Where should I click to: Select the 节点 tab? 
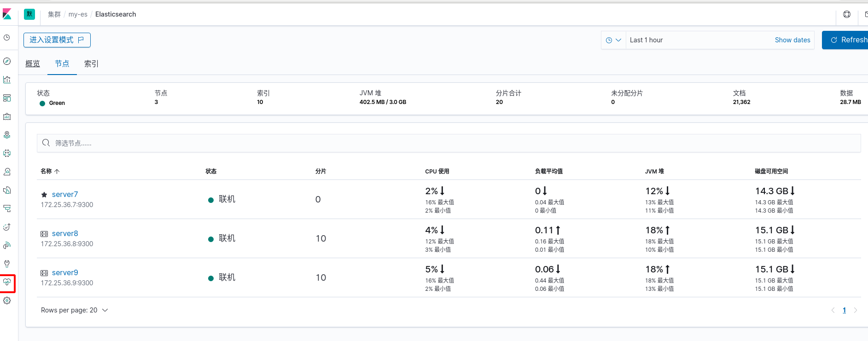click(x=62, y=64)
